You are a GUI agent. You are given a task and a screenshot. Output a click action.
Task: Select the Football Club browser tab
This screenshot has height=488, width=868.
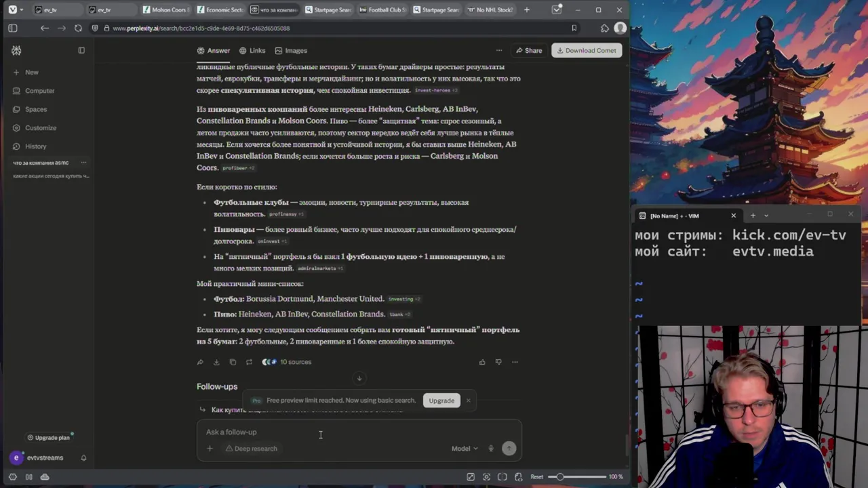pyautogui.click(x=382, y=9)
